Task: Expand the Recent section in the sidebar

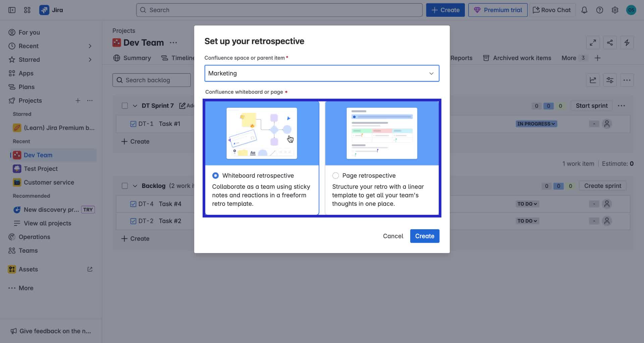Action: click(90, 46)
